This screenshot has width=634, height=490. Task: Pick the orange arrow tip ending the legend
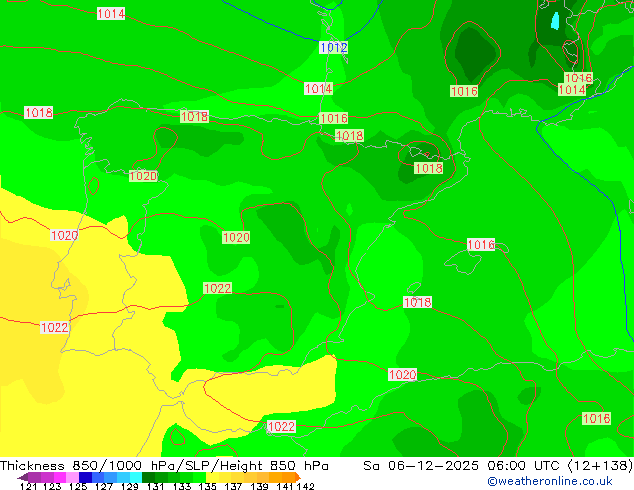point(298,477)
